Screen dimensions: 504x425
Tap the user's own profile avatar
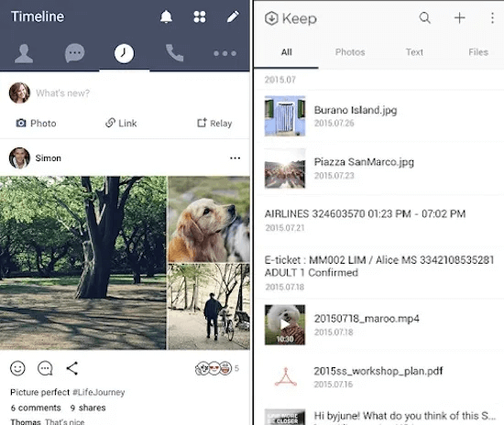[x=19, y=93]
